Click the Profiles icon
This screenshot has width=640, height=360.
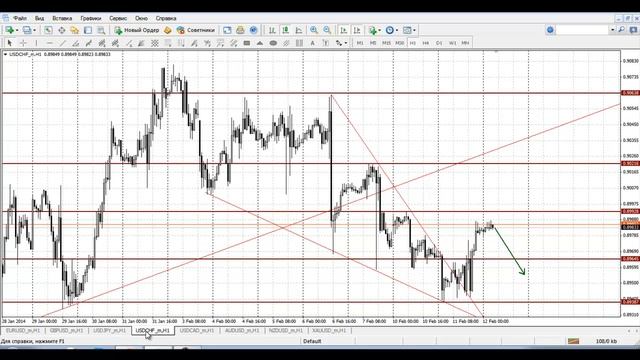coord(27,30)
